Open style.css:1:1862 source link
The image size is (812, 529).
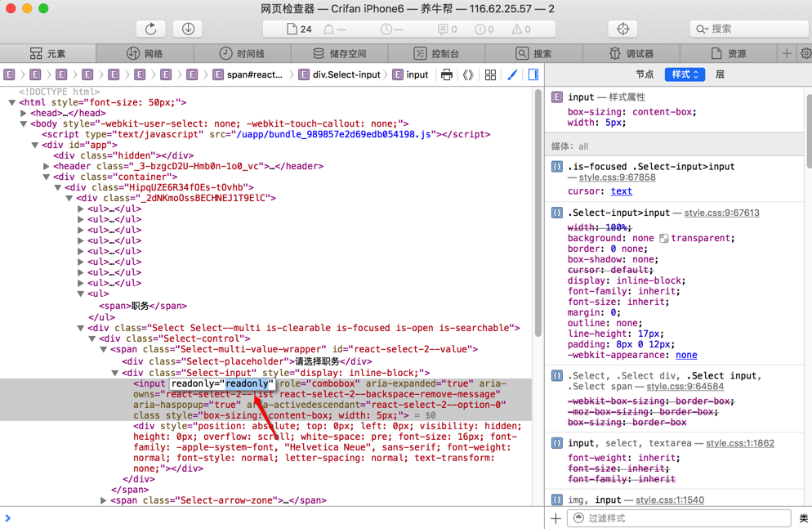pos(739,443)
